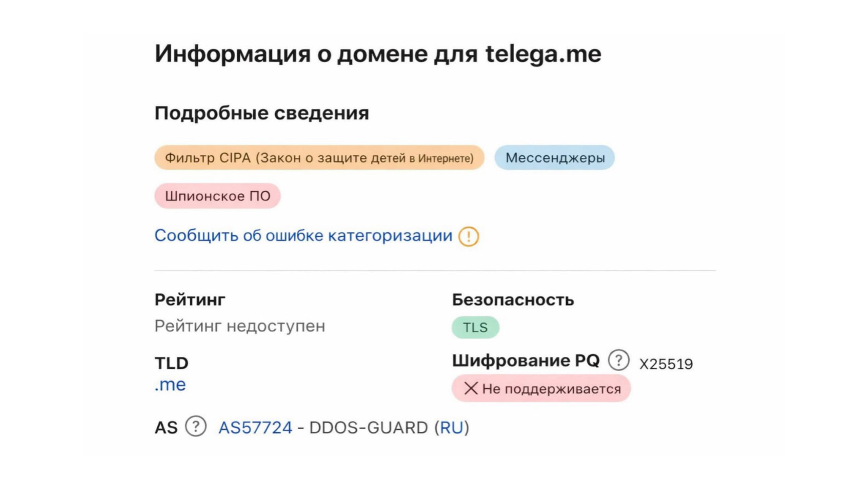Select the Фильтр CIPA category tag
The height and width of the screenshot is (488, 868).
click(x=319, y=158)
